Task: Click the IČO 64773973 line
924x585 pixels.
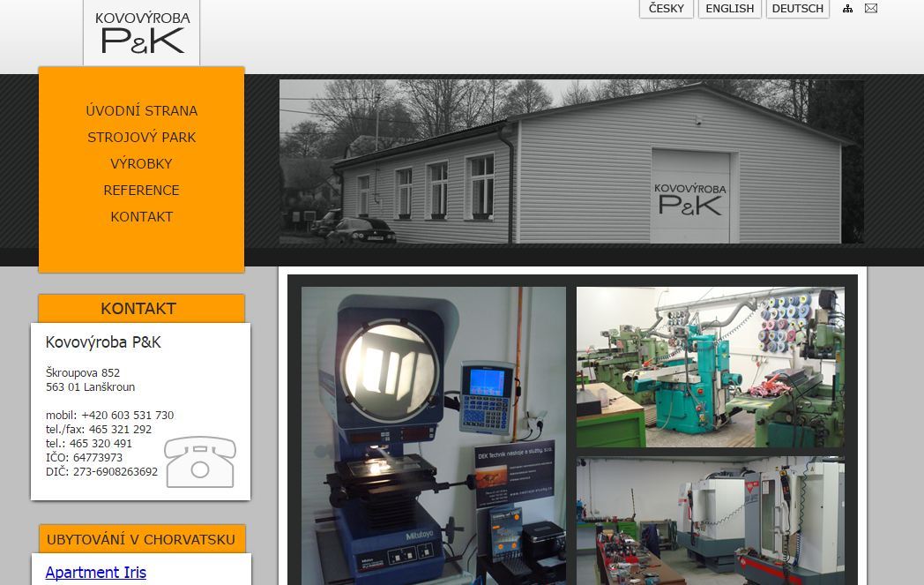Action: pos(85,458)
